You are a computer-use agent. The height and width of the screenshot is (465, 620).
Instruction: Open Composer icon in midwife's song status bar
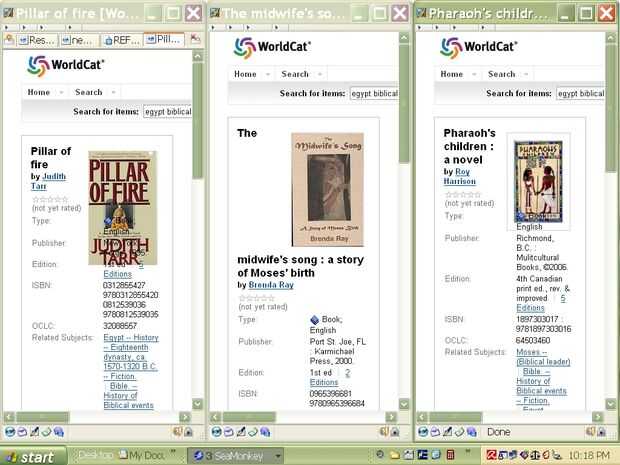point(241,432)
